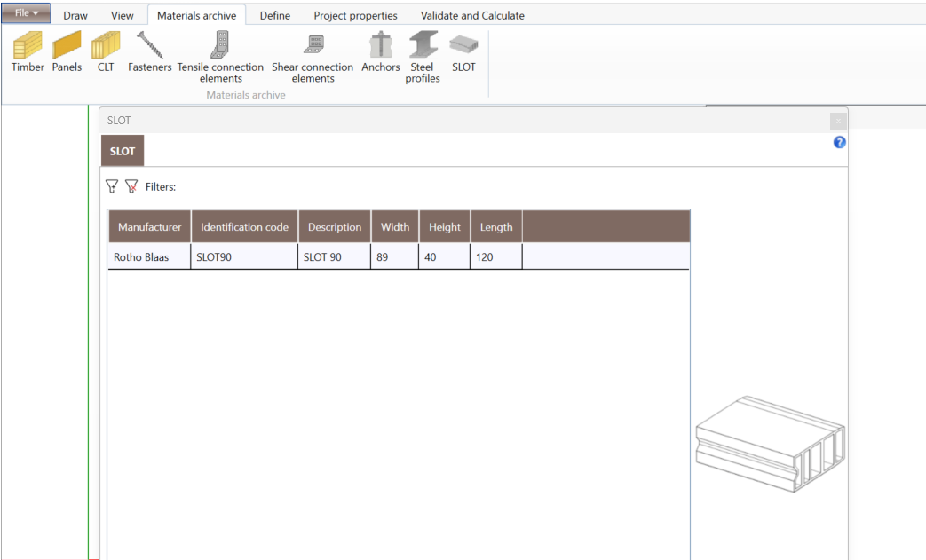Select the SLOT 90 description cell
The image size is (926, 560).
[x=334, y=256]
